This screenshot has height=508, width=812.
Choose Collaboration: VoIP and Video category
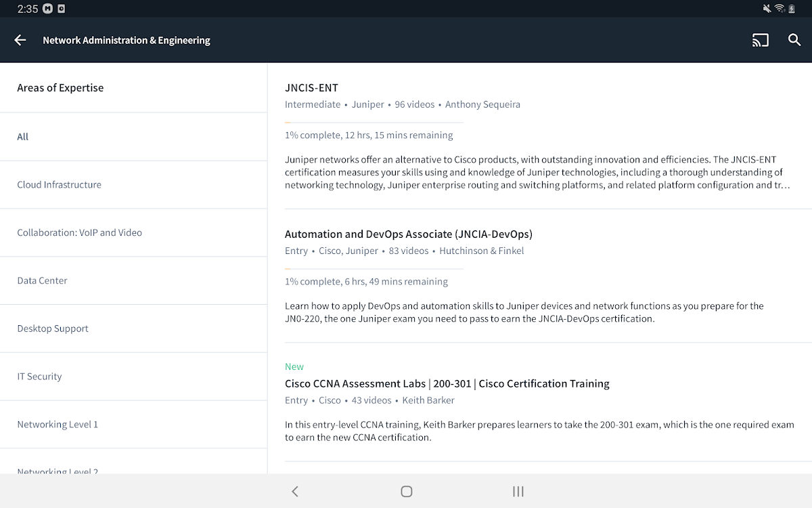click(80, 232)
